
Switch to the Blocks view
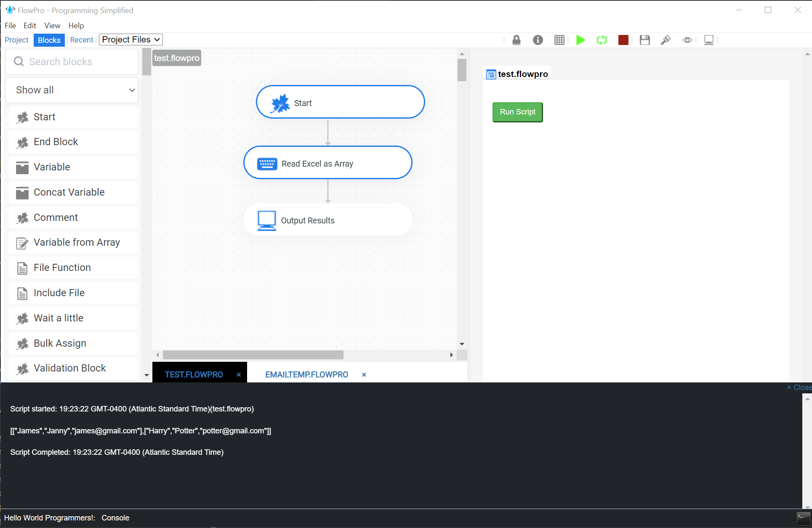(49, 40)
